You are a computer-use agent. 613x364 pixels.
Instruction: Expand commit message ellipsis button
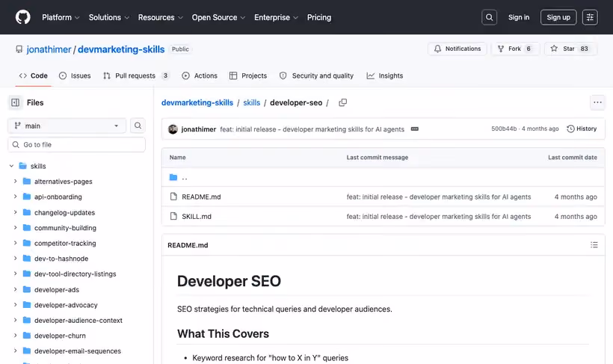point(414,129)
